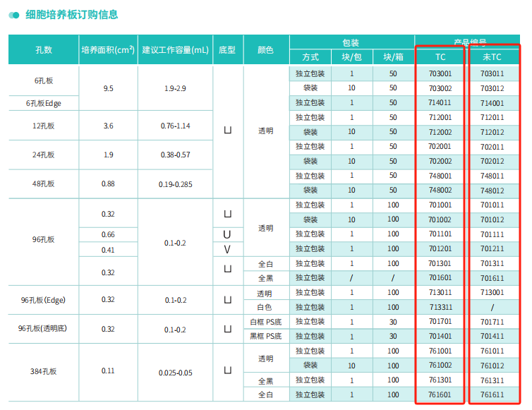This screenshot has height=410, width=532.
Task: Click the slash in the 未TC column
Action: pyautogui.click(x=492, y=307)
